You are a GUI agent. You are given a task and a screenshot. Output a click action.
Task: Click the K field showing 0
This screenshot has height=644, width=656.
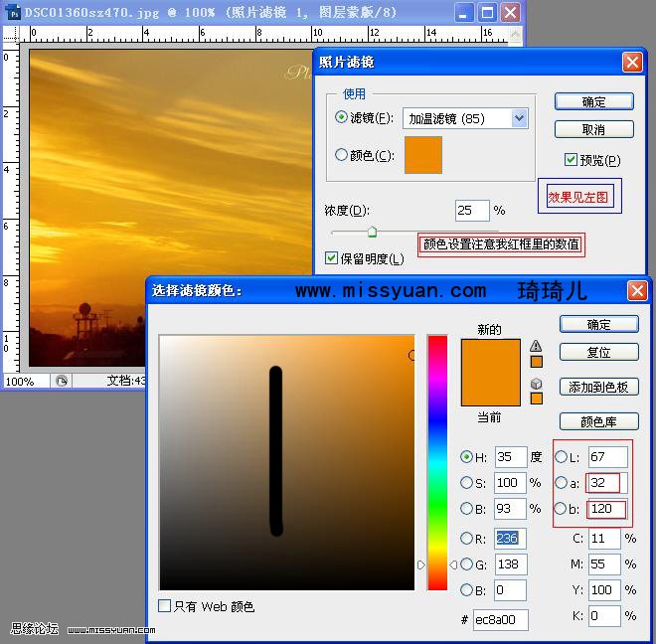click(605, 616)
